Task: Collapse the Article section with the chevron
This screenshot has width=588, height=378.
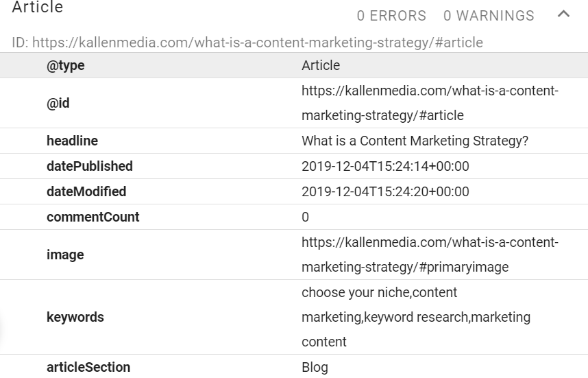Action: [563, 14]
